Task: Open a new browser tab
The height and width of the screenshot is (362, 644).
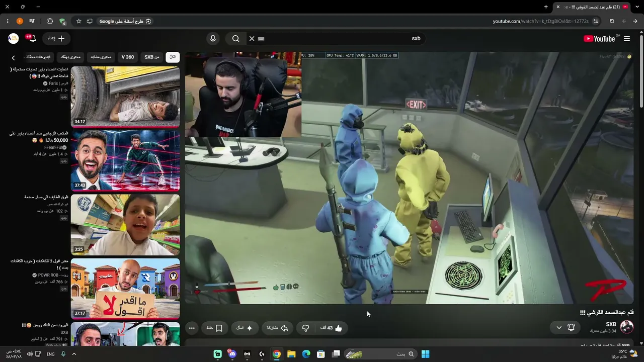Action: pos(546,7)
